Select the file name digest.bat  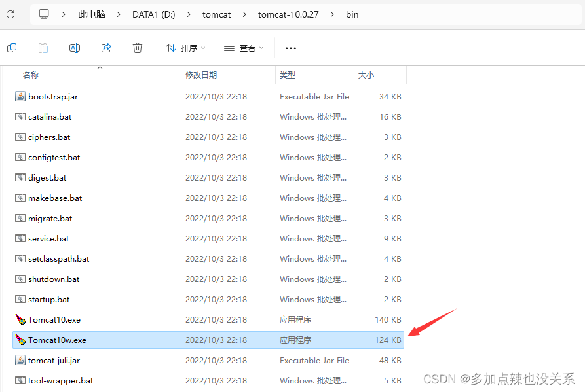point(47,178)
